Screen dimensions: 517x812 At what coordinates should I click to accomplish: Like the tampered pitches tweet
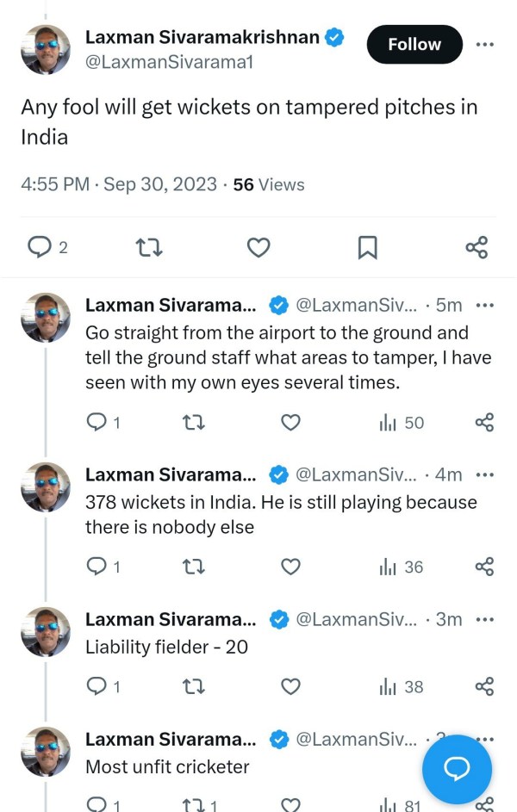coord(258,247)
